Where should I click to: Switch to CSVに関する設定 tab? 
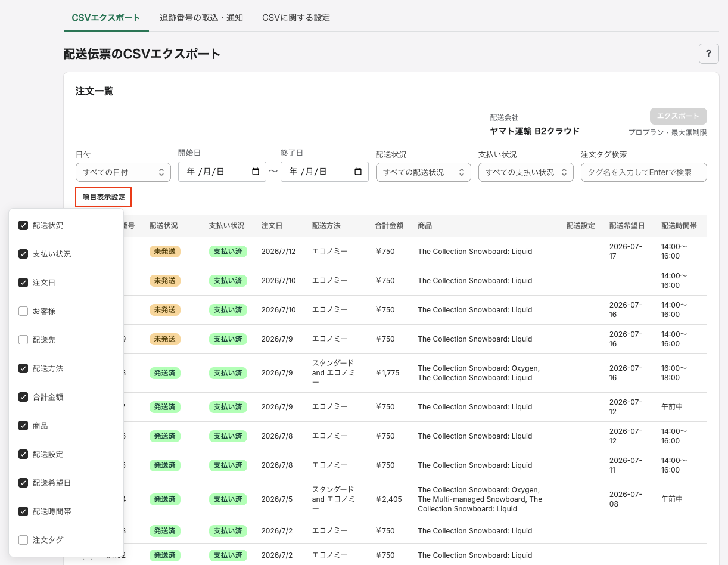[x=296, y=18]
